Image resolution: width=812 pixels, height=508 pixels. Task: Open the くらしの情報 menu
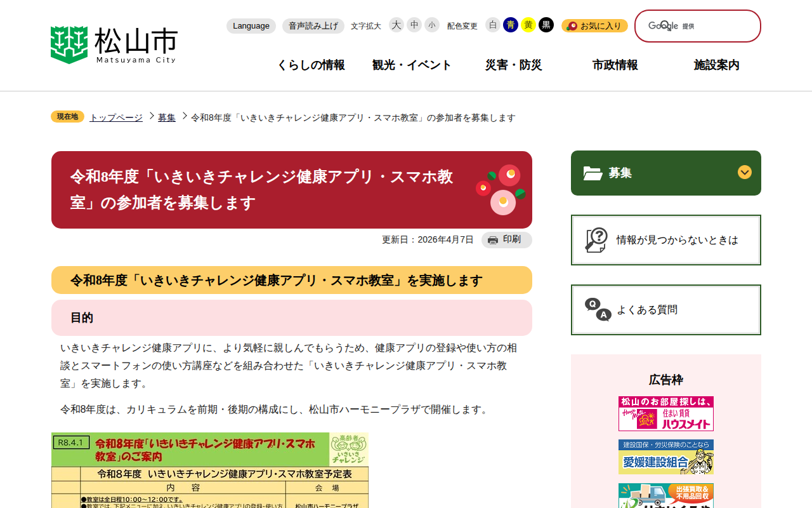[311, 65]
